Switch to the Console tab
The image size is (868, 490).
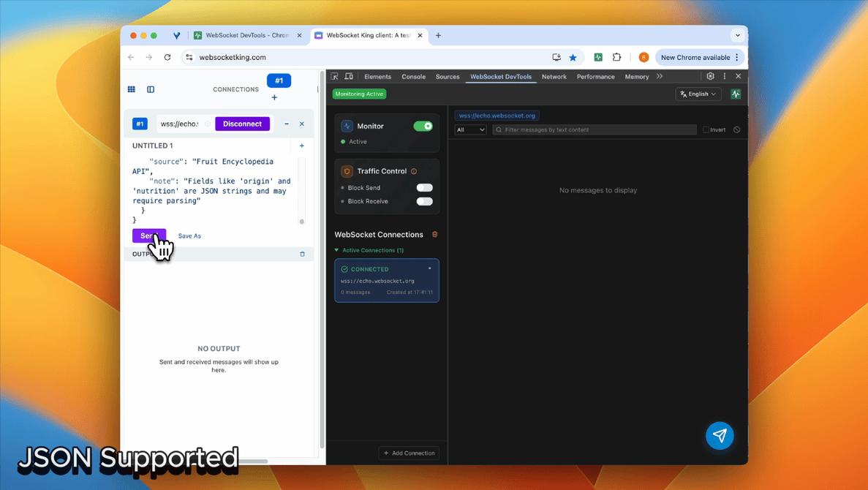pyautogui.click(x=413, y=76)
